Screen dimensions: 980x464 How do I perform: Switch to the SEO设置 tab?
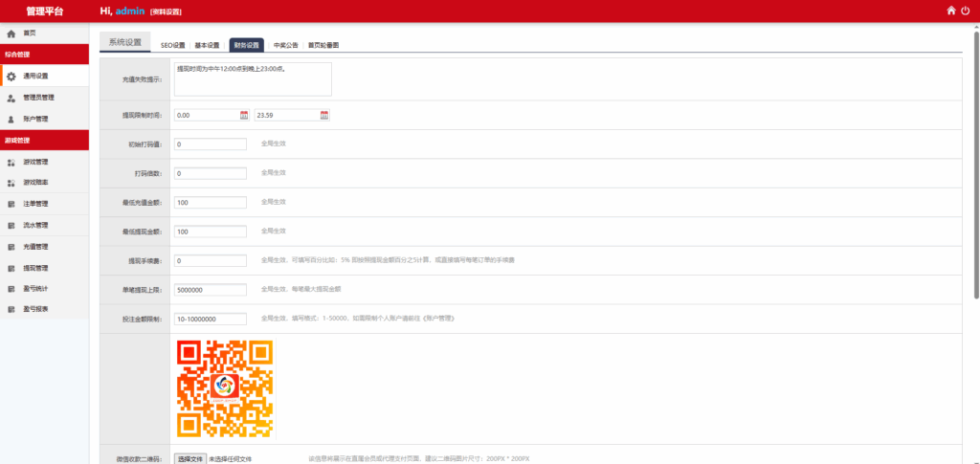[x=172, y=45]
